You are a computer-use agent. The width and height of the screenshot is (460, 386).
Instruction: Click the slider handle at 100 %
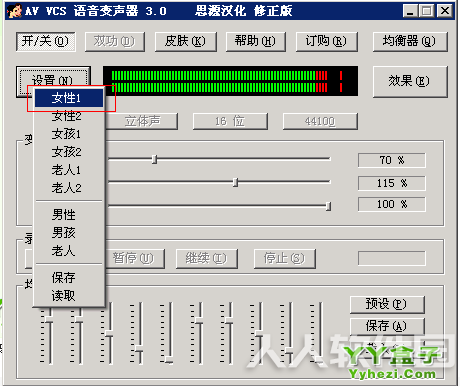tap(328, 206)
